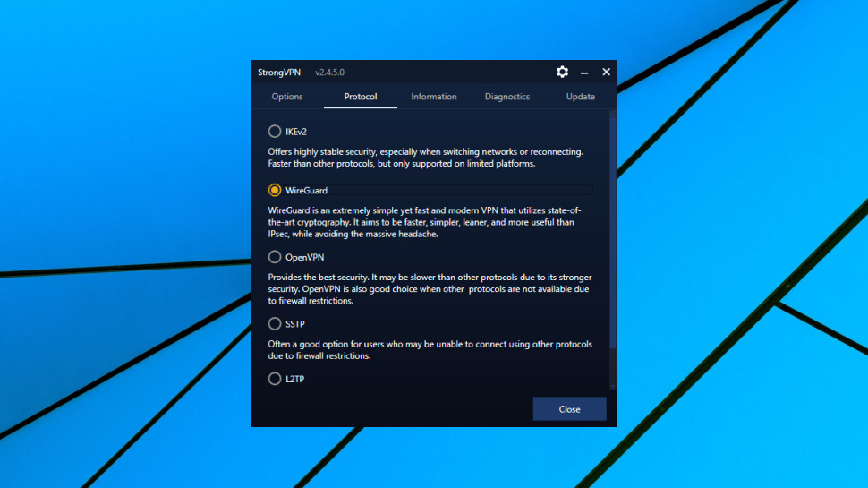Select the Protocol tab
The width and height of the screenshot is (868, 488).
click(361, 97)
